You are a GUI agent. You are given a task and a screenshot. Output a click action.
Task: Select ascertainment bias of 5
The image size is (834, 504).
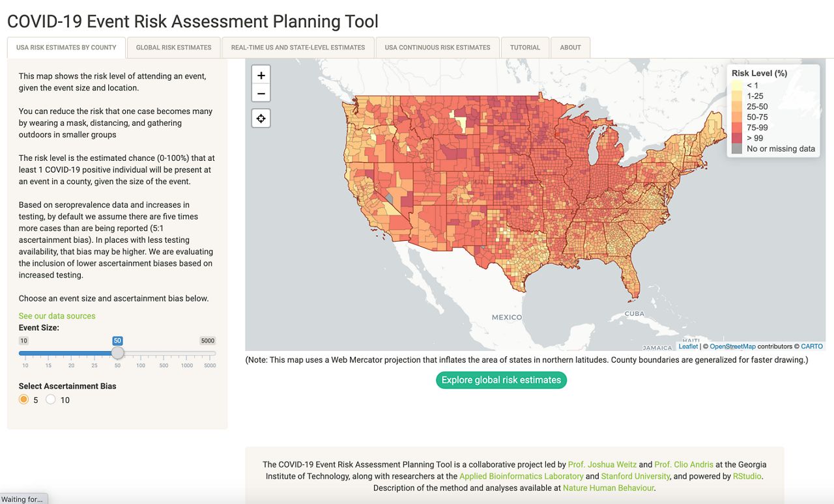click(24, 399)
